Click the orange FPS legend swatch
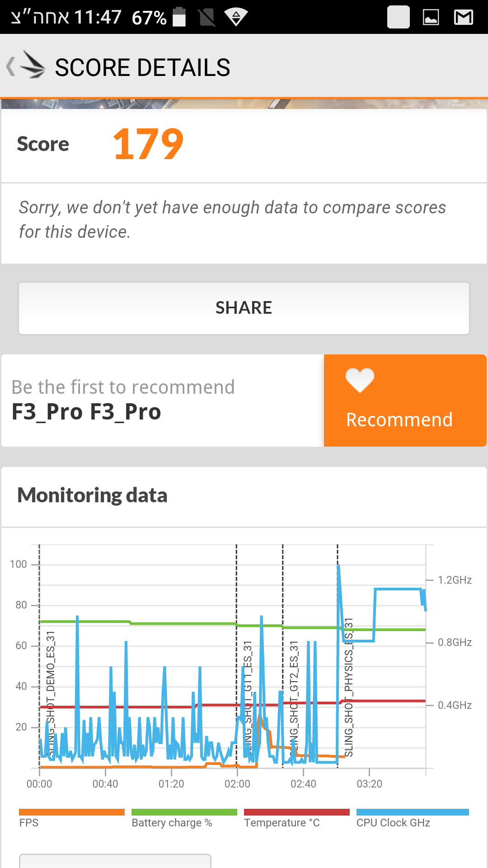Image resolution: width=488 pixels, height=868 pixels. point(71,812)
